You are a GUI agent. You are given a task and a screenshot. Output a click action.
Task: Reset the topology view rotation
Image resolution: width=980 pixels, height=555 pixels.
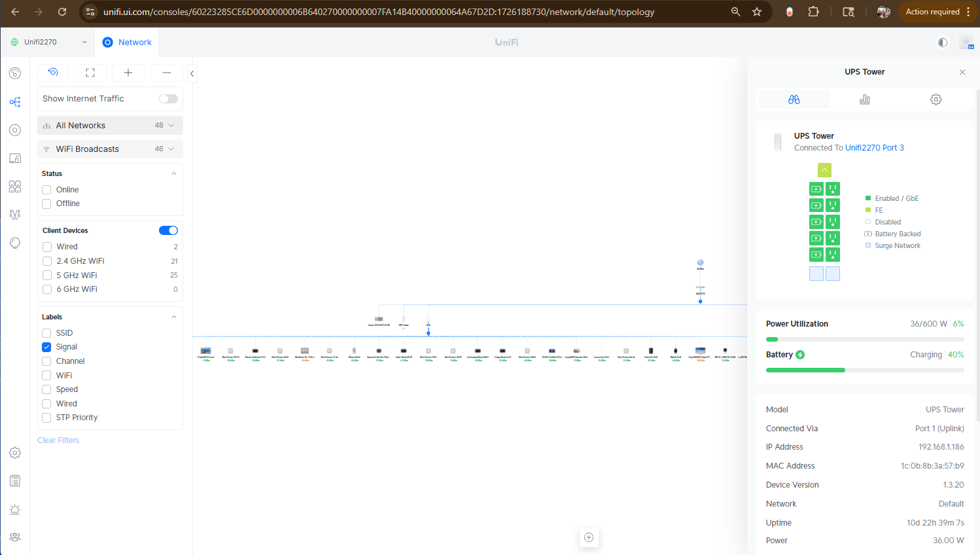pos(53,73)
